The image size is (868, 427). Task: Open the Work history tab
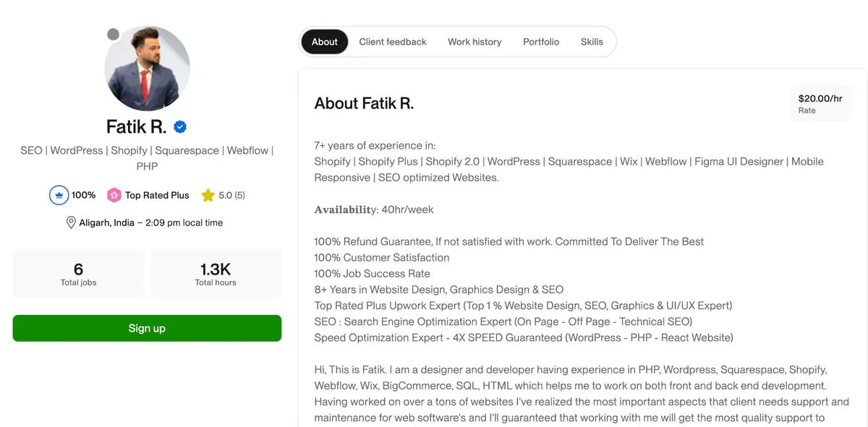coord(475,42)
